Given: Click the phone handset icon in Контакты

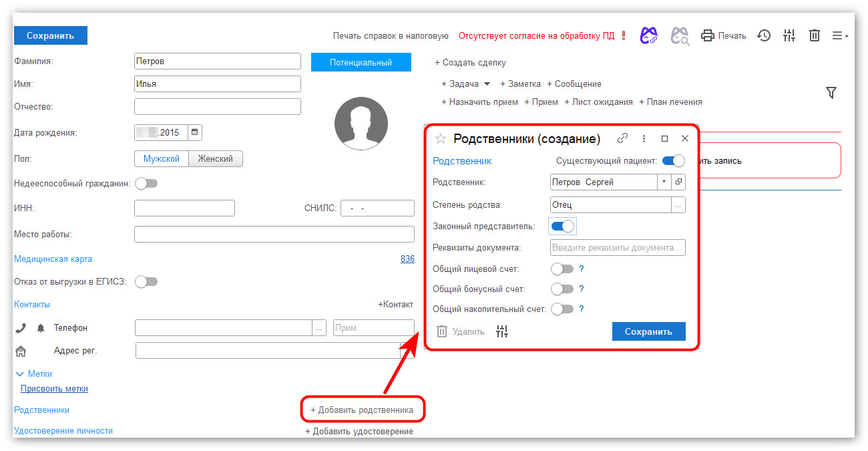Looking at the screenshot, I should tap(21, 328).
